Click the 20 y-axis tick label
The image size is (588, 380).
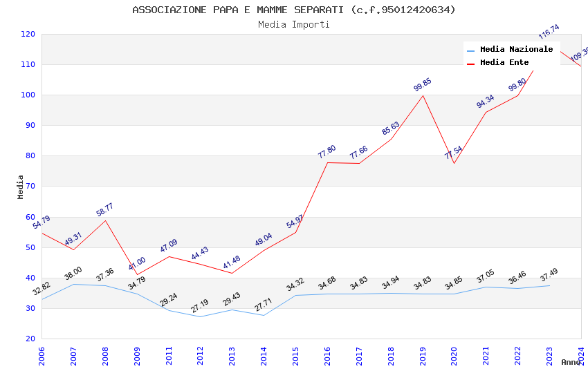(x=30, y=339)
